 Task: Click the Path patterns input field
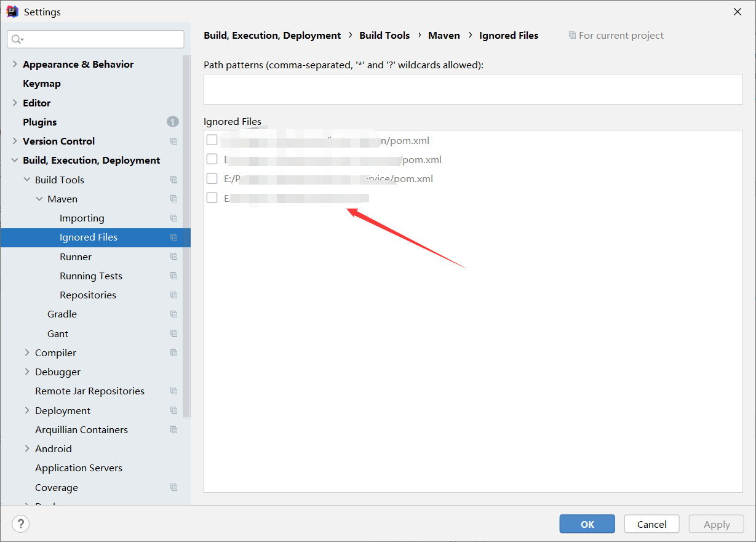pos(473,89)
